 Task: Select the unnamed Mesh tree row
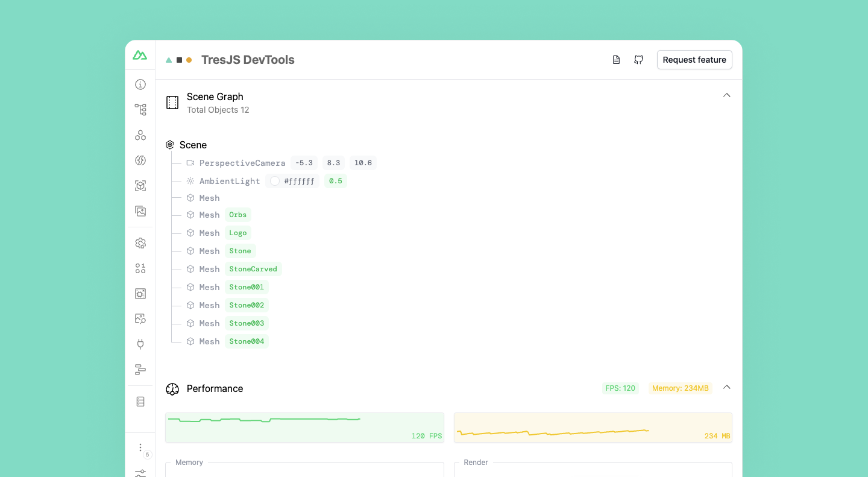point(203,198)
